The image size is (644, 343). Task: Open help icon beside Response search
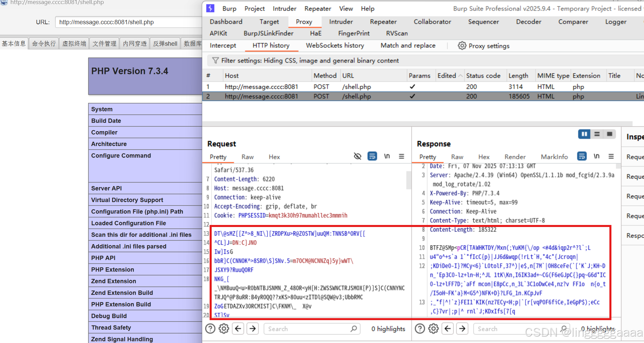pyautogui.click(x=420, y=329)
